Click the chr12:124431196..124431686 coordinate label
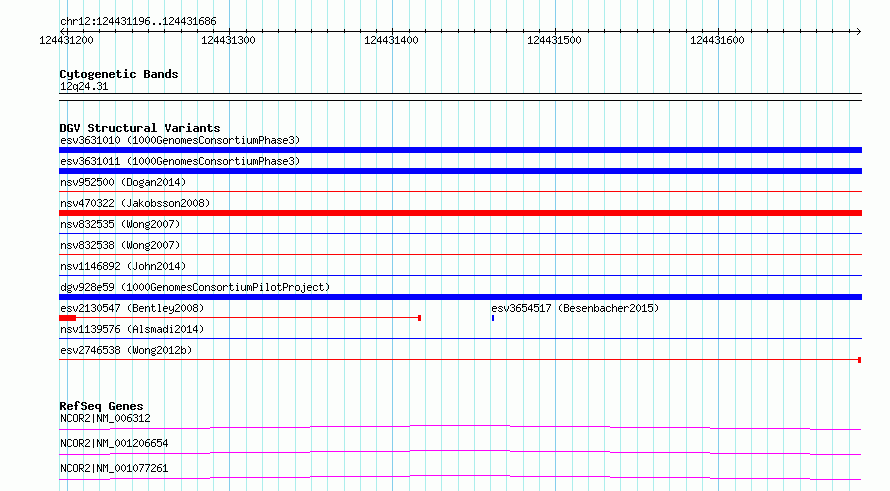The height and width of the screenshot is (491, 890). point(138,22)
